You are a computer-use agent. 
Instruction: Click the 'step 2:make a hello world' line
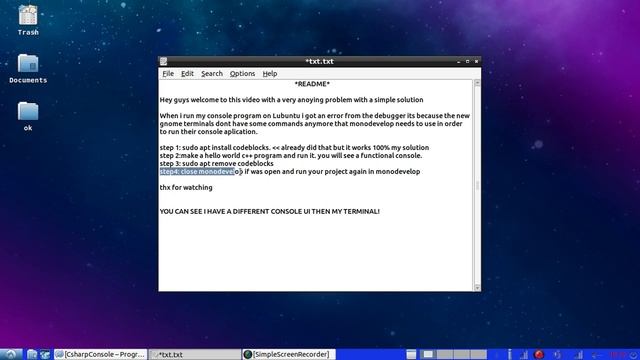pyautogui.click(x=291, y=156)
